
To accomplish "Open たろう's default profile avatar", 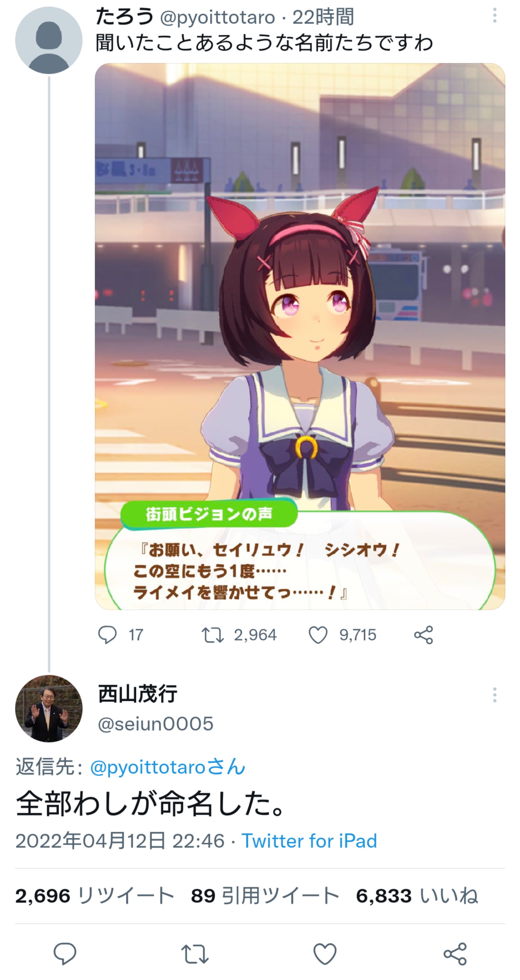I will 49,40.
